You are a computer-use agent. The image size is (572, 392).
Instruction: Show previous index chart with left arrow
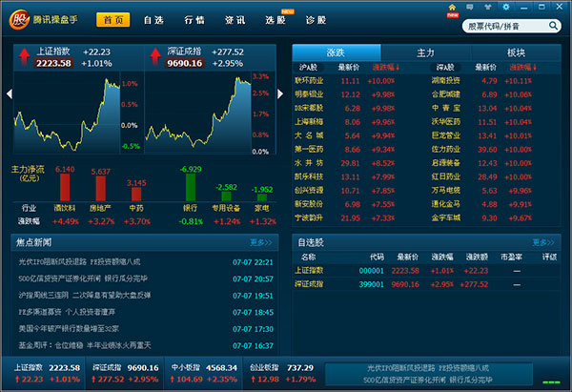pyautogui.click(x=10, y=93)
